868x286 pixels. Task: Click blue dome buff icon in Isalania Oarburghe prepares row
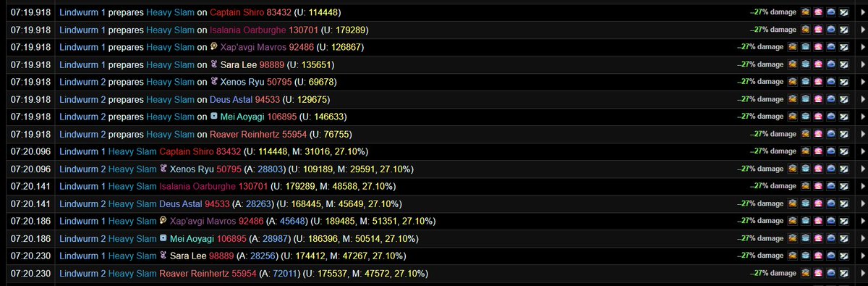pyautogui.click(x=830, y=30)
